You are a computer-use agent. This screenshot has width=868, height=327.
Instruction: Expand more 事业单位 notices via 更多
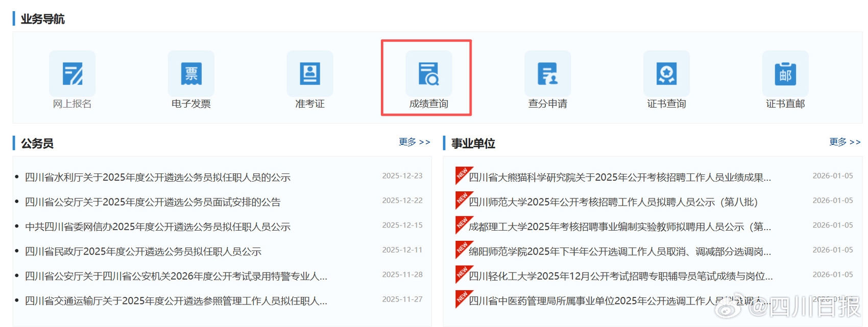[845, 142]
